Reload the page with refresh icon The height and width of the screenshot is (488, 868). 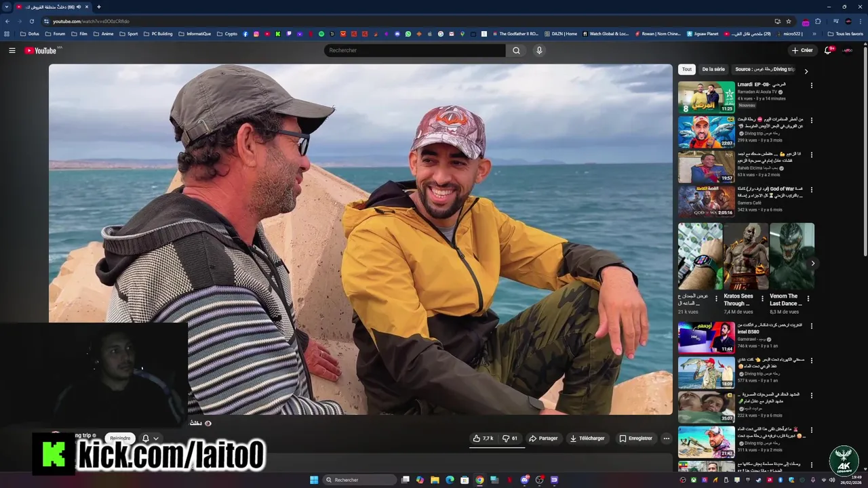click(x=31, y=21)
